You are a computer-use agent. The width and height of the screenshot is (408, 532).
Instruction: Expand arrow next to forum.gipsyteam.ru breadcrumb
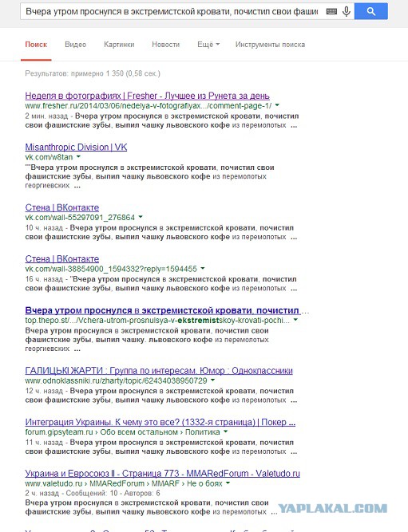pos(226,432)
